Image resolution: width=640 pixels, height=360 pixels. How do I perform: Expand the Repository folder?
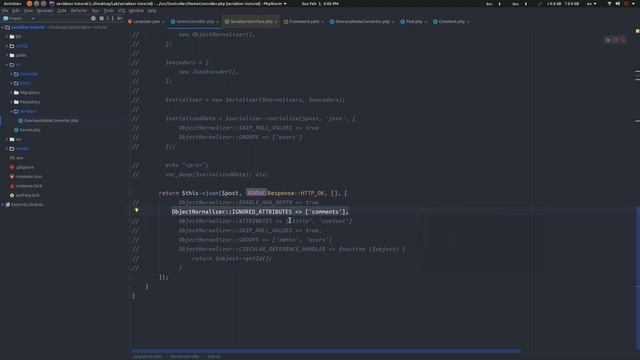[11, 102]
